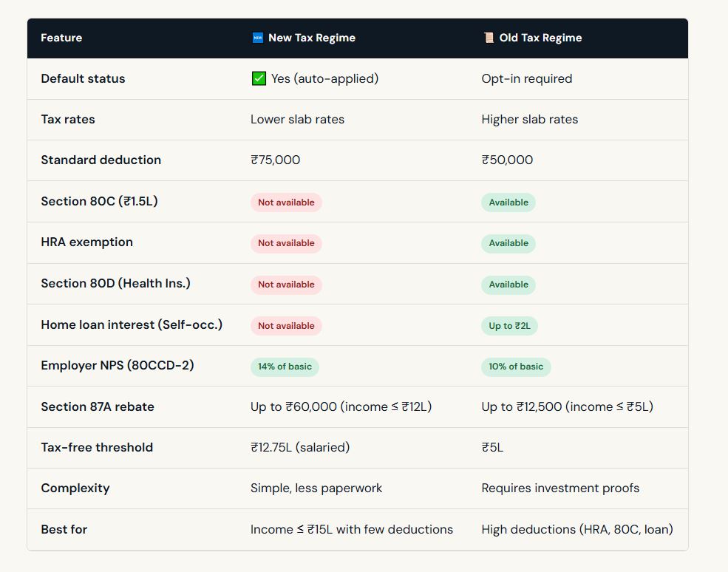Click Not available badge for Section 80C

tap(286, 202)
